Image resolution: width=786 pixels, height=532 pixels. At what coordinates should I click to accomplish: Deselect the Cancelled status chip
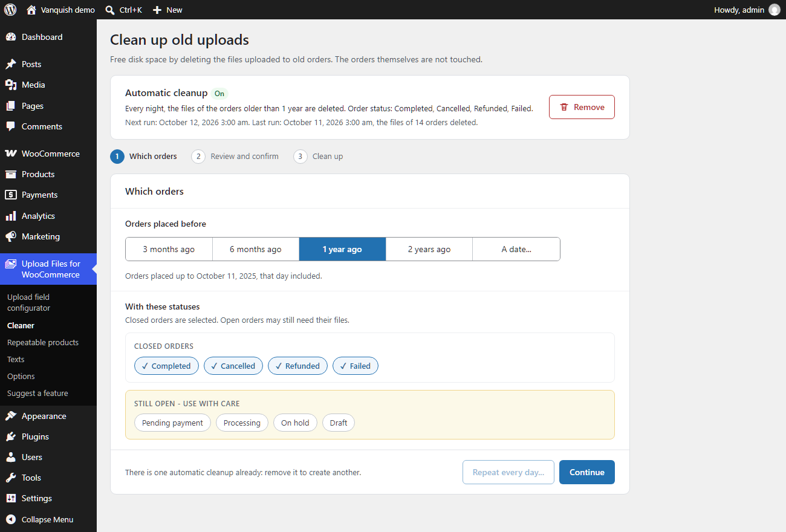pyautogui.click(x=233, y=366)
